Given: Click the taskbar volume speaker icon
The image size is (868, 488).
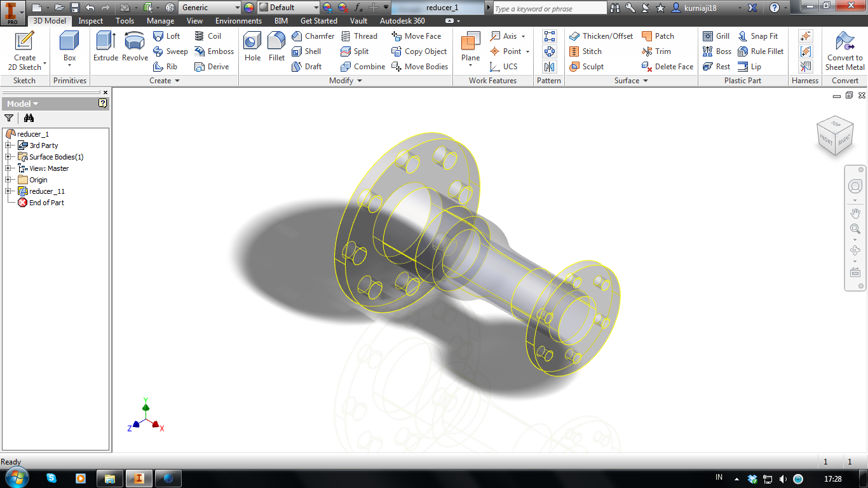Looking at the screenshot, I should pos(783,478).
